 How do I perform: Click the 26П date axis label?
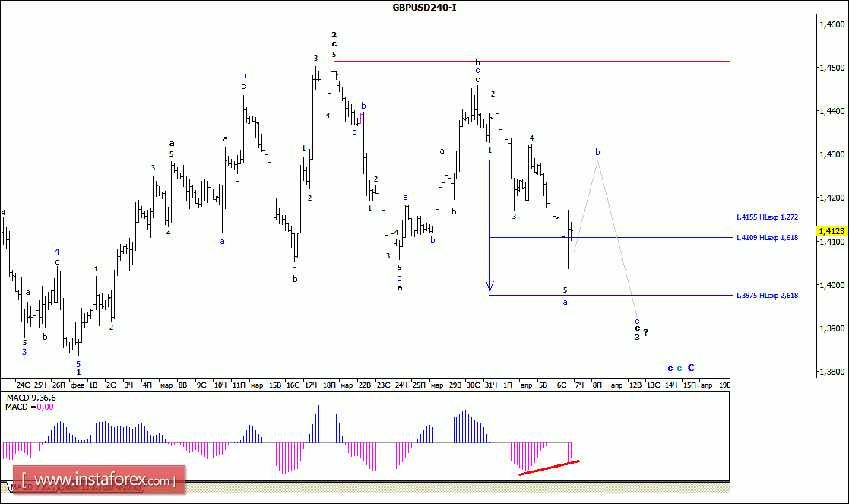click(59, 385)
